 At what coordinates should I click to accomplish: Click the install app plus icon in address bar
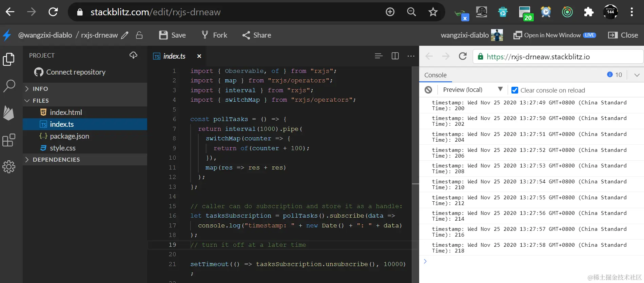coord(390,12)
